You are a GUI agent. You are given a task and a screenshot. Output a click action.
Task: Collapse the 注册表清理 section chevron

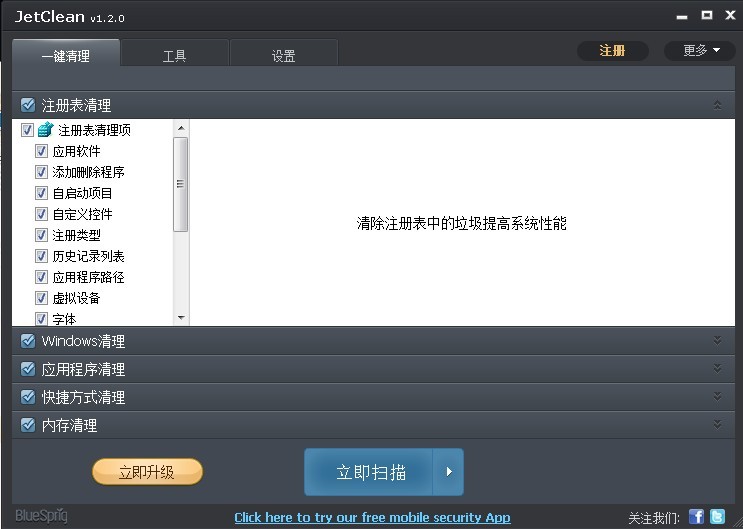coord(717,105)
